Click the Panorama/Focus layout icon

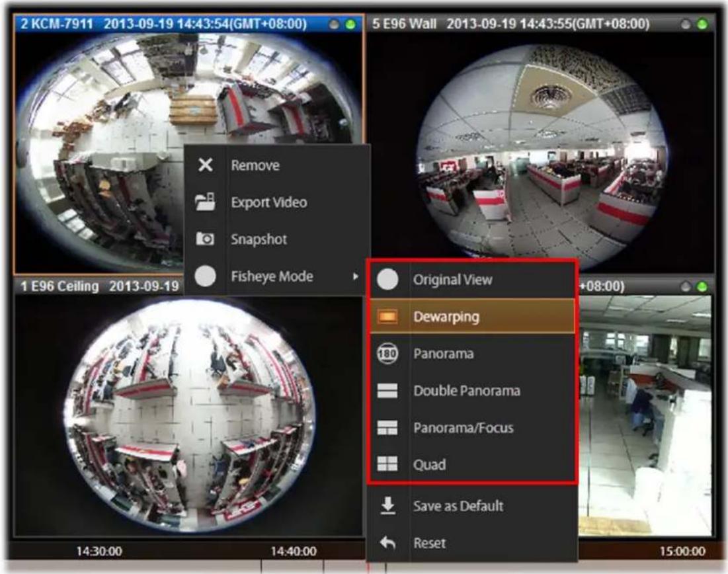tap(387, 428)
